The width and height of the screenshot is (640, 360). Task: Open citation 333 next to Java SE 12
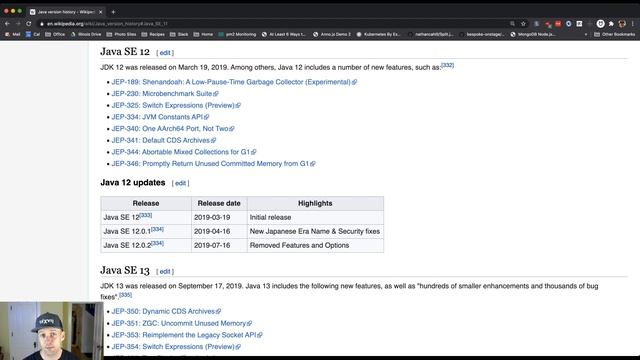(146, 215)
